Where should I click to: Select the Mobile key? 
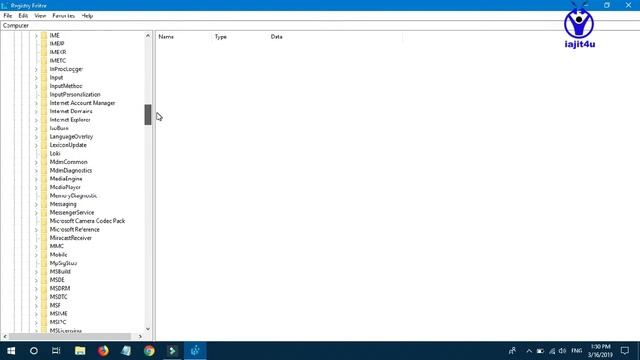tap(58, 255)
